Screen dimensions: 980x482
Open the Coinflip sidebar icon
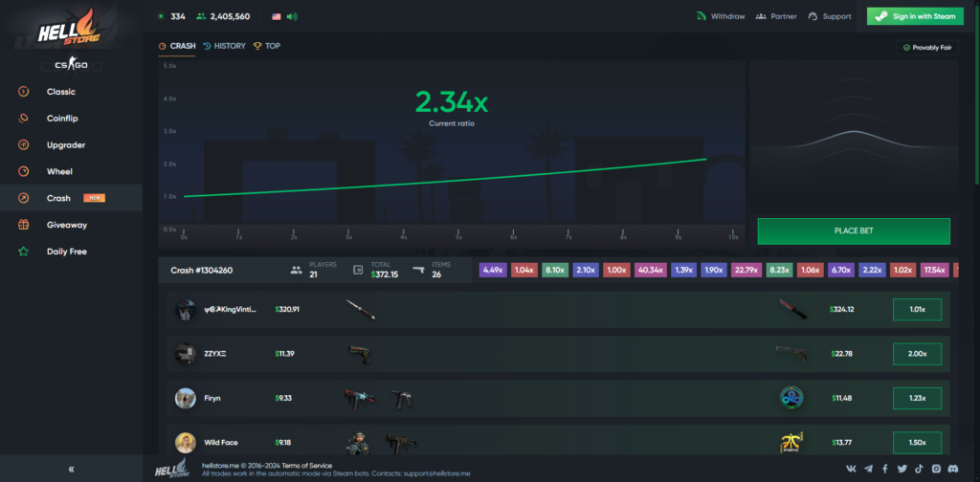(23, 118)
